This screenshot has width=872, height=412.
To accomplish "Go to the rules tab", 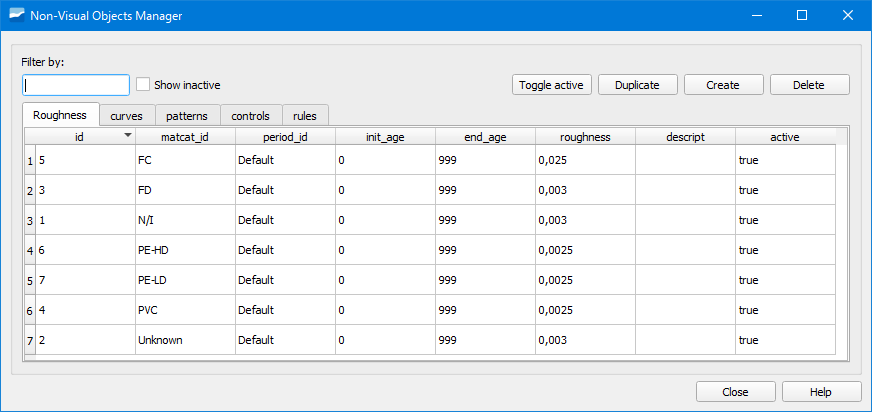I will pos(305,116).
